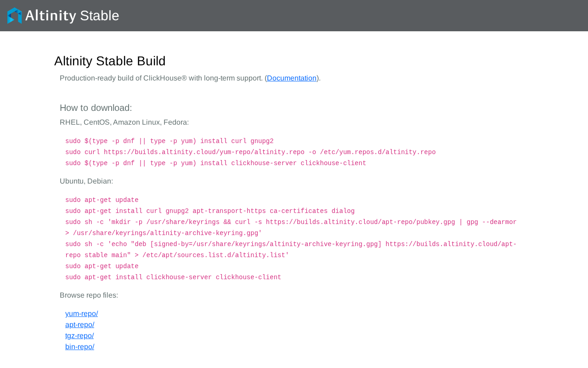
Task: Visit the bin-repo/ link
Action: tap(79, 347)
